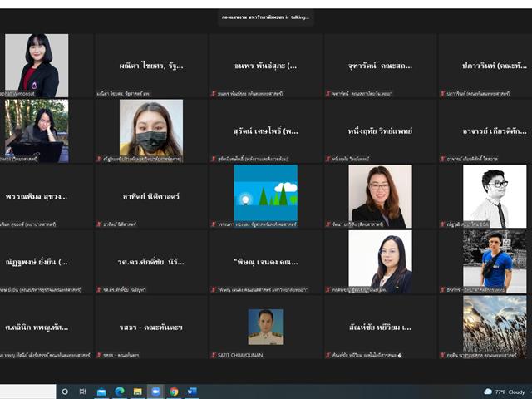
Task: Select portrait of woman with glasses smiling
Action: 381,196
